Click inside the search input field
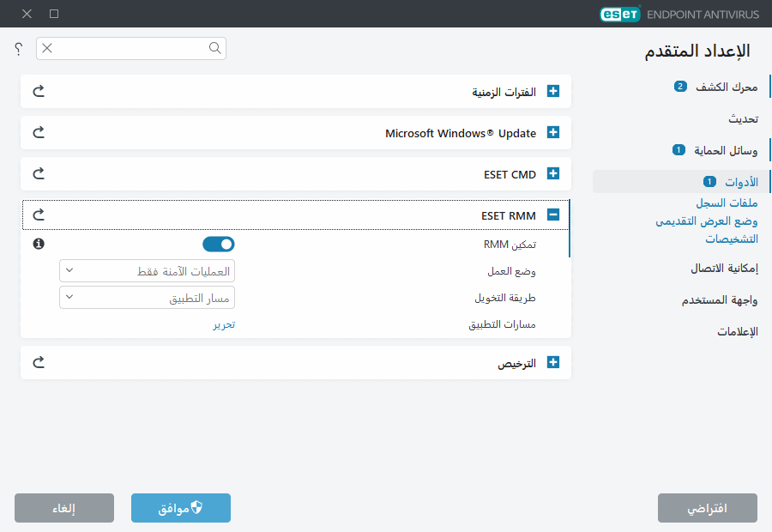 (x=129, y=49)
